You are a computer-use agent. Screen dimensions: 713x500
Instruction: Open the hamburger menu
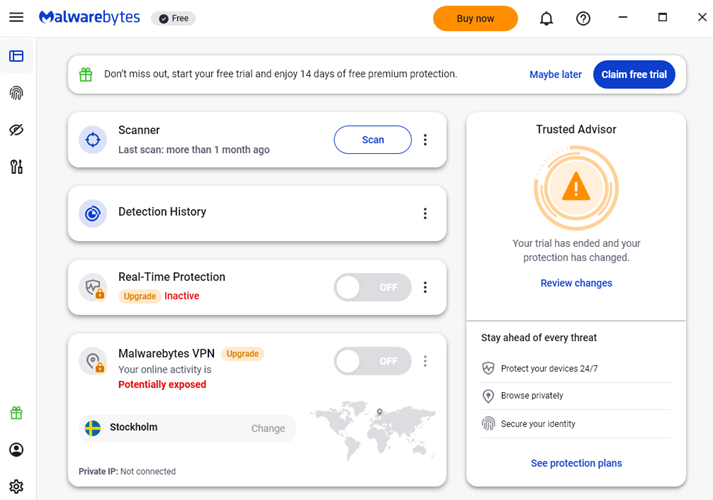click(x=16, y=18)
